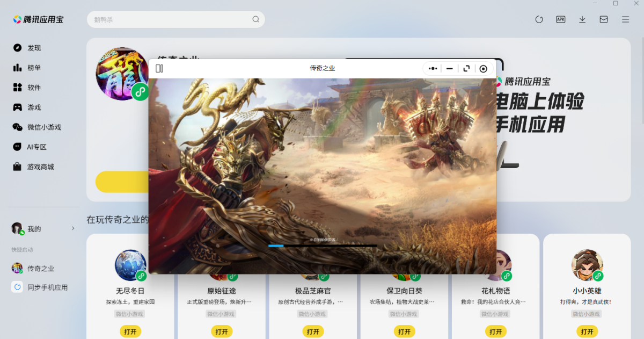
Task: Click the refresh circle icon in top bar
Action: 539,19
